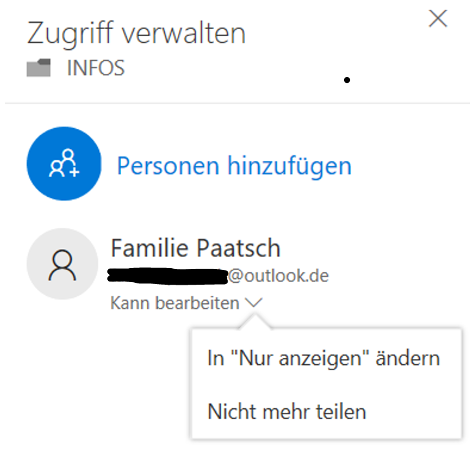
Task: Click the Zugriff verwalten heading
Action: tap(136, 34)
